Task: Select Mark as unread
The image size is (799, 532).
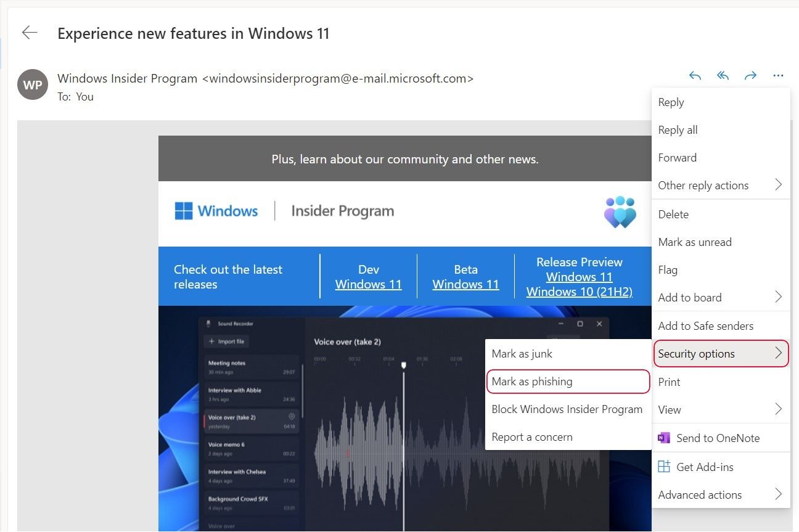Action: point(721,242)
